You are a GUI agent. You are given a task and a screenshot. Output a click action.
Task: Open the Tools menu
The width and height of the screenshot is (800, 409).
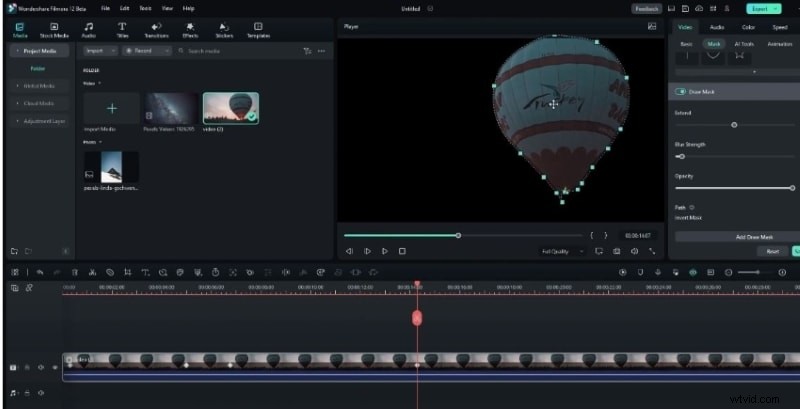click(x=145, y=9)
